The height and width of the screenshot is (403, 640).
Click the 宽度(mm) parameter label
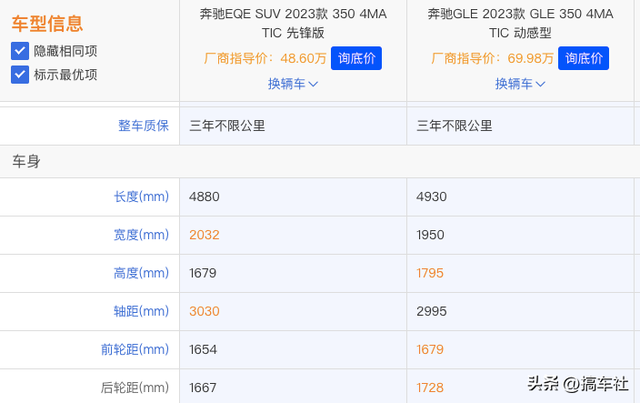point(141,235)
